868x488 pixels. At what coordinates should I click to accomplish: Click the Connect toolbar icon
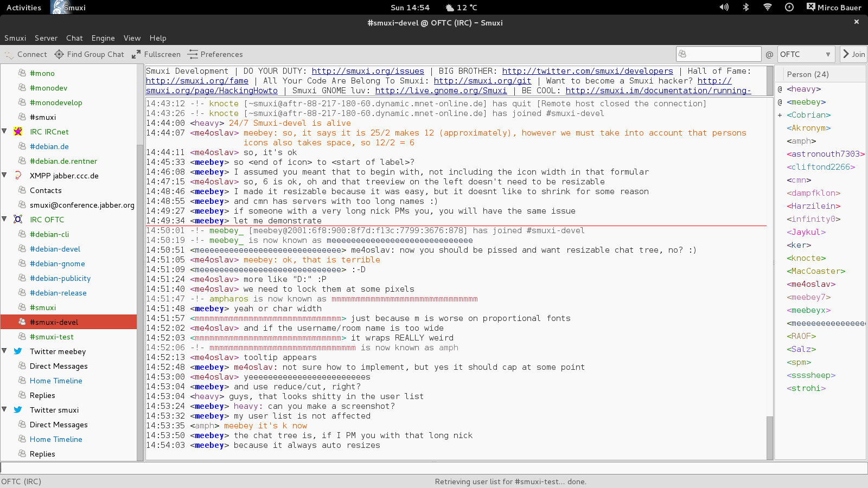[9, 54]
